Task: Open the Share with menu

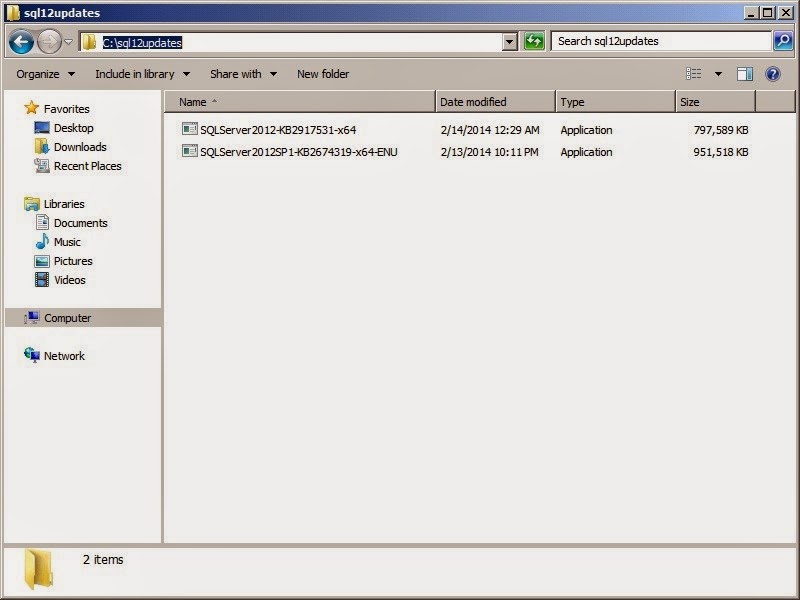Action: tap(243, 74)
